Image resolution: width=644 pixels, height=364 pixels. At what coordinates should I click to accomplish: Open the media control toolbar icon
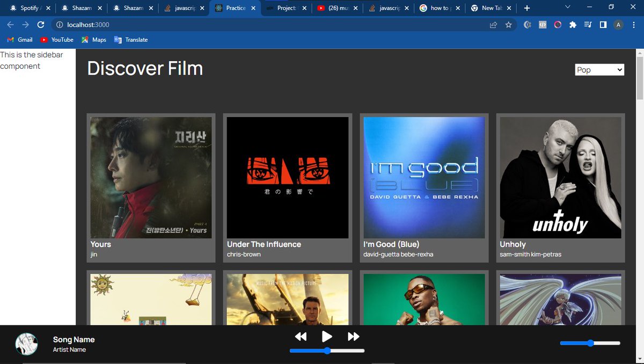(588, 25)
